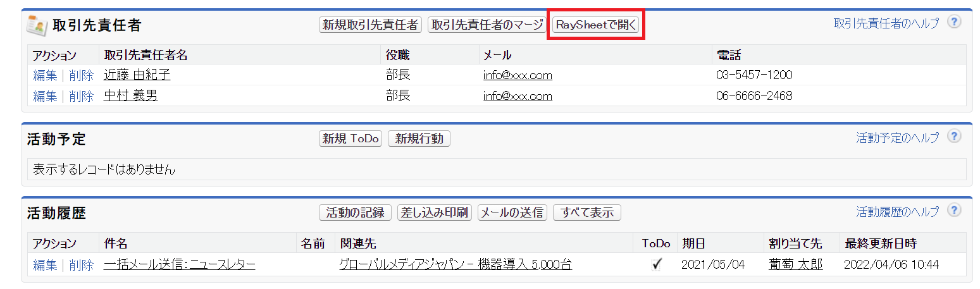Open the 取引先責任者のヘルプ link
Viewport: 980px width, 289px height.
click(x=886, y=23)
